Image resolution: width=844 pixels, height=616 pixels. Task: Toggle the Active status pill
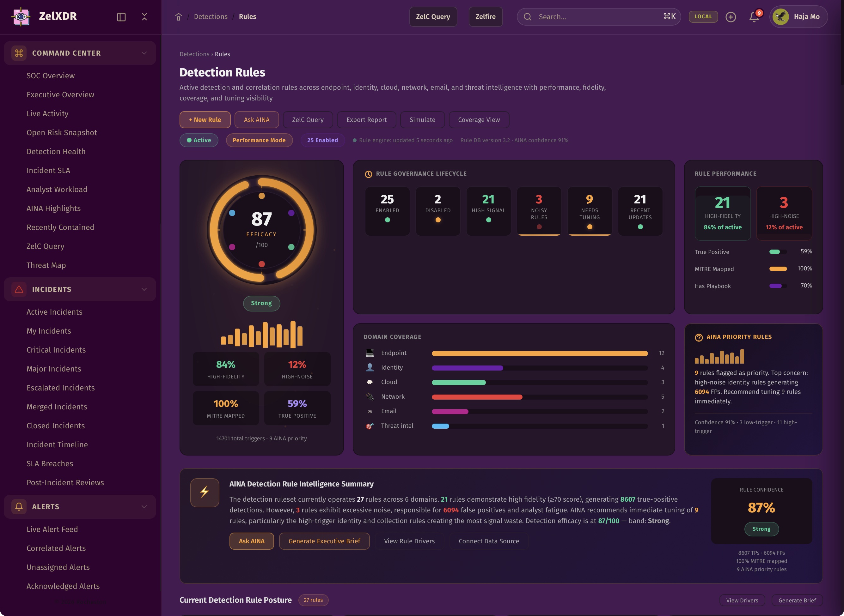pyautogui.click(x=199, y=140)
